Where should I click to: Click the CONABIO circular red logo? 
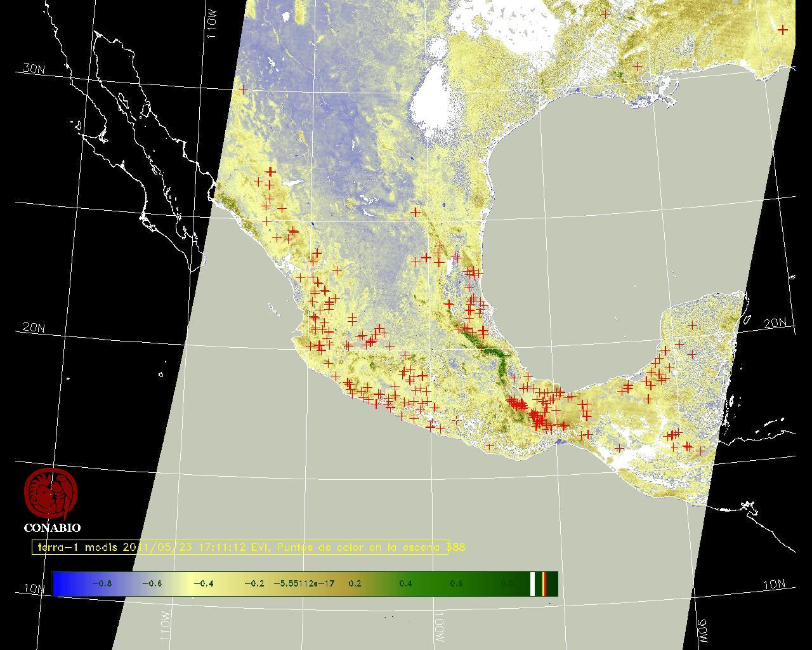click(x=51, y=494)
